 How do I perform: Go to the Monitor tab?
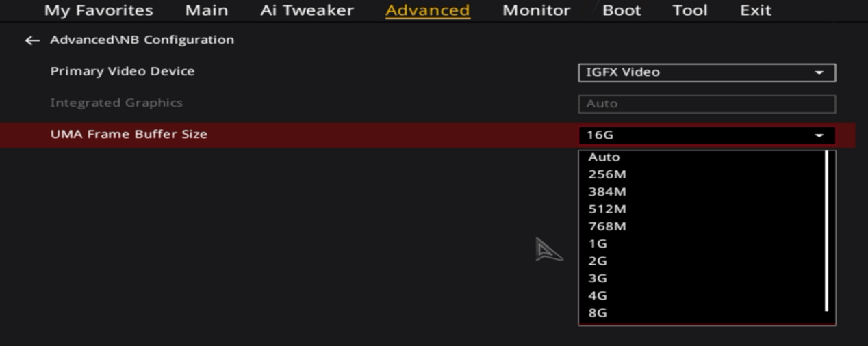pyautogui.click(x=536, y=10)
